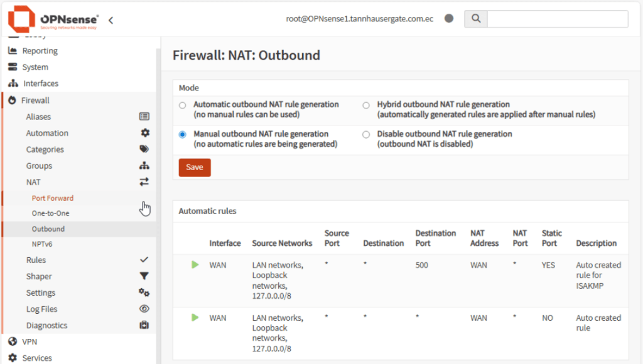Select Hybrid outbound NAT rule generation

pos(366,105)
